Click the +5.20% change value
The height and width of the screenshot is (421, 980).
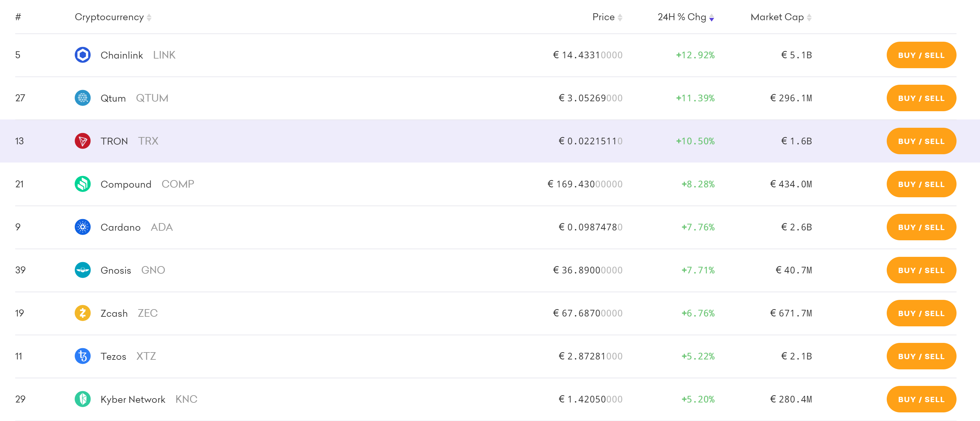pyautogui.click(x=698, y=399)
